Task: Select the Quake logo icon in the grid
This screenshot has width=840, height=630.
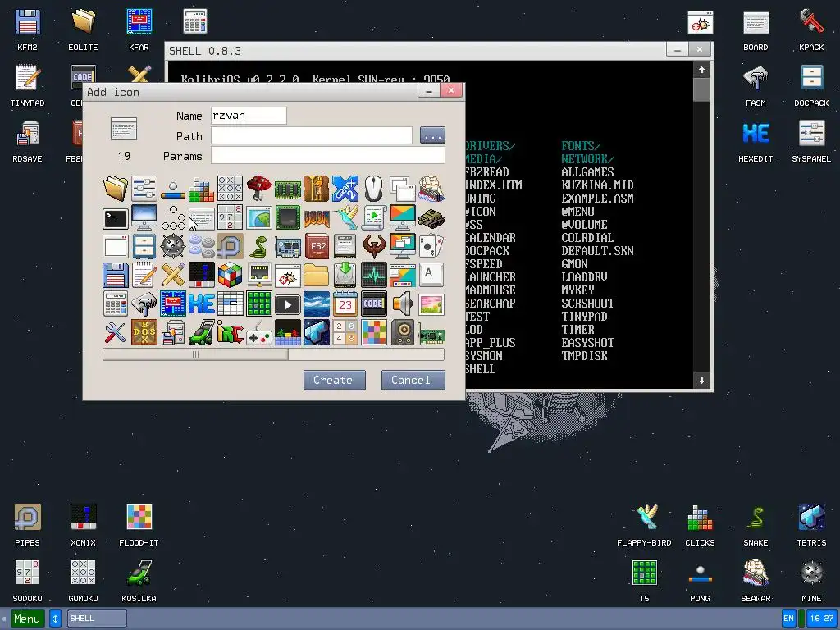Action: tap(374, 246)
